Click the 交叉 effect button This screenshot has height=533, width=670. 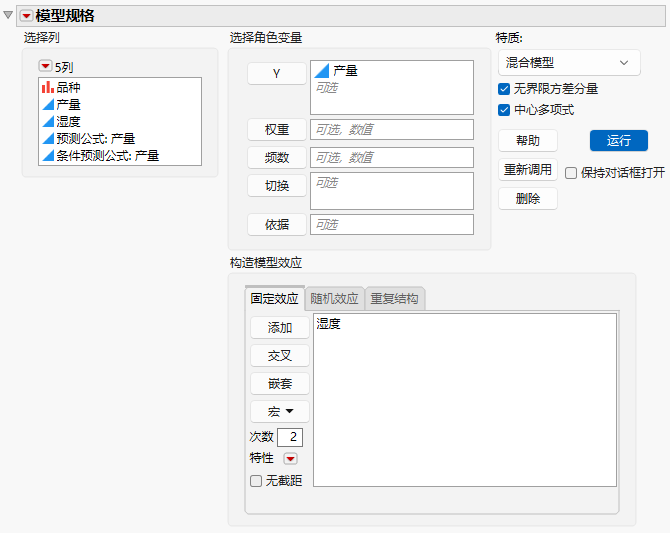click(x=280, y=356)
